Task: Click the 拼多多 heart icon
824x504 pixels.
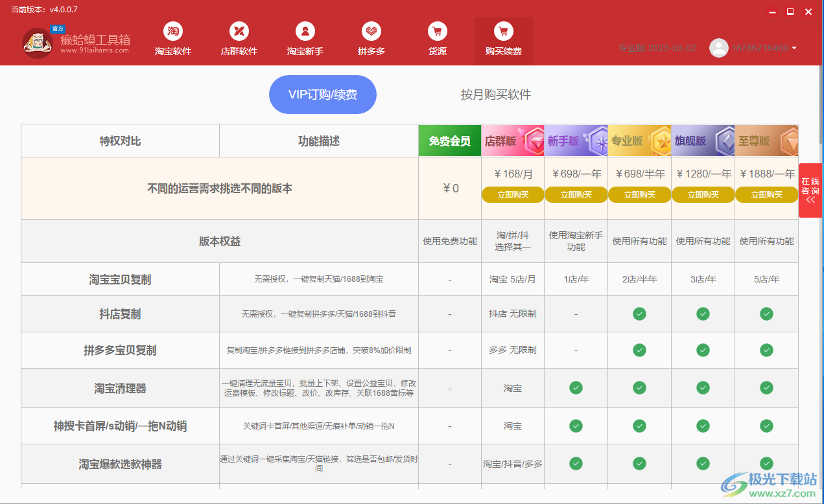Action: [x=371, y=32]
